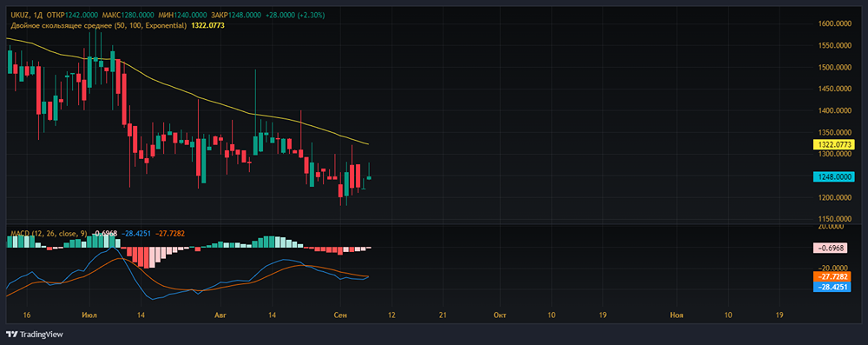Click the −20.0000 MACD axis label
The width and height of the screenshot is (868, 345).
pos(833,269)
